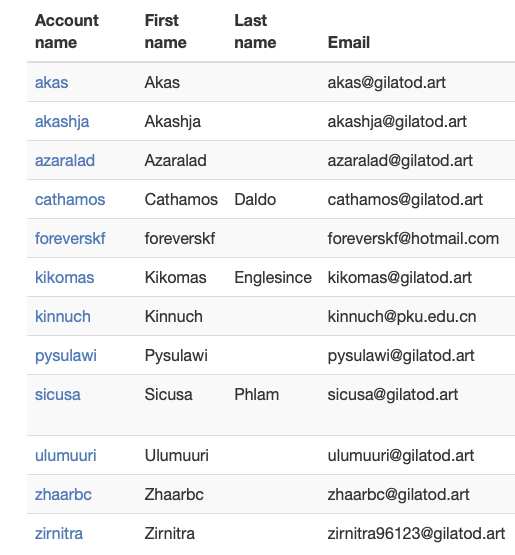Click the Account name column header
The height and width of the screenshot is (555, 515).
tap(67, 32)
